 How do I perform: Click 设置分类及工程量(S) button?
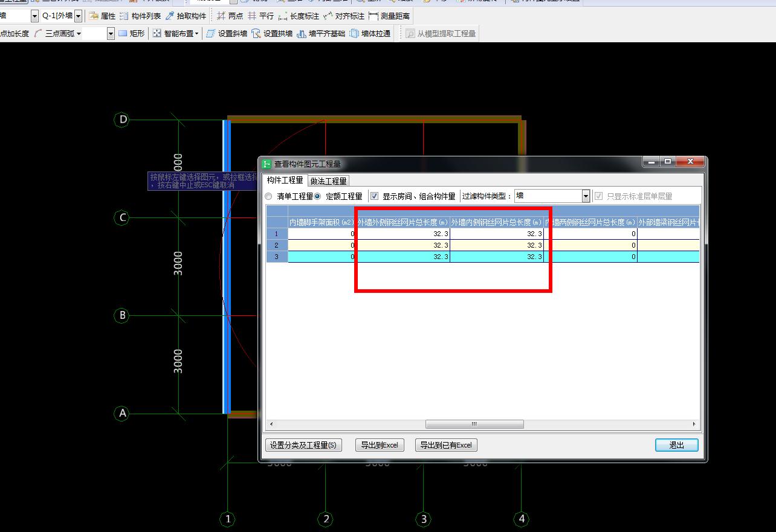tap(303, 445)
